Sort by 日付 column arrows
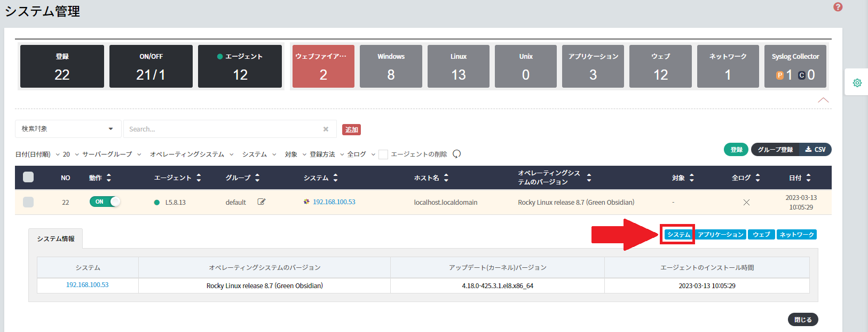This screenshot has width=868, height=332. (808, 178)
